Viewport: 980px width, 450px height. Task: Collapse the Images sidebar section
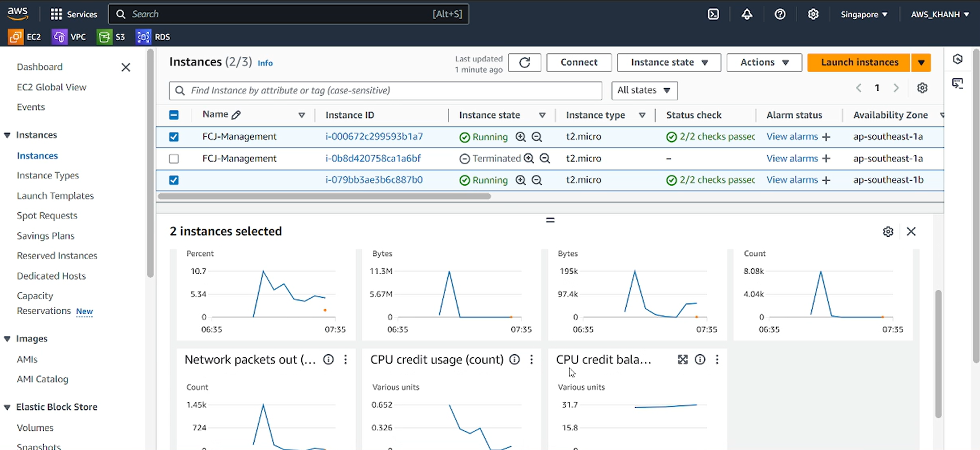[7, 339]
